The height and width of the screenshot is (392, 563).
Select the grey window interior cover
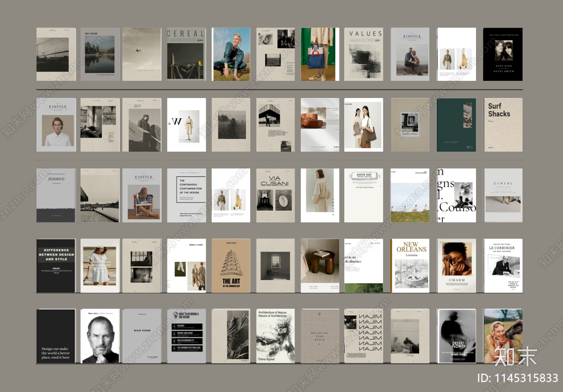pos(276,266)
